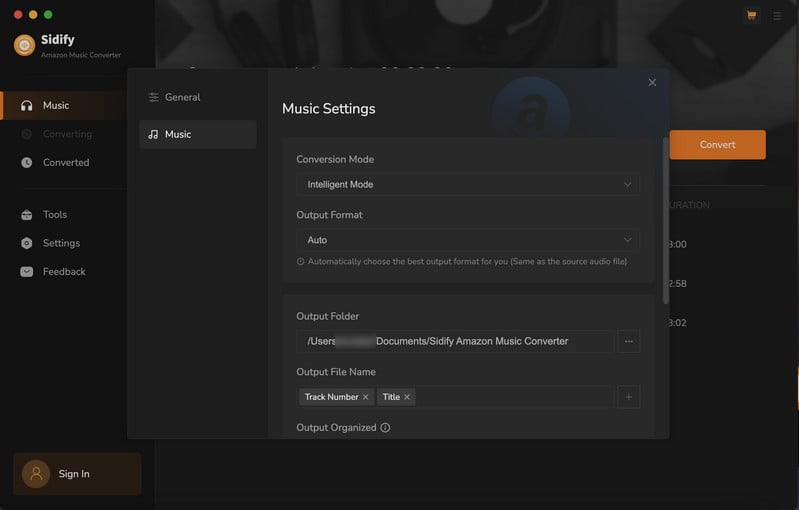The width and height of the screenshot is (799, 510).
Task: Open the Output Format dropdown
Action: (x=468, y=240)
